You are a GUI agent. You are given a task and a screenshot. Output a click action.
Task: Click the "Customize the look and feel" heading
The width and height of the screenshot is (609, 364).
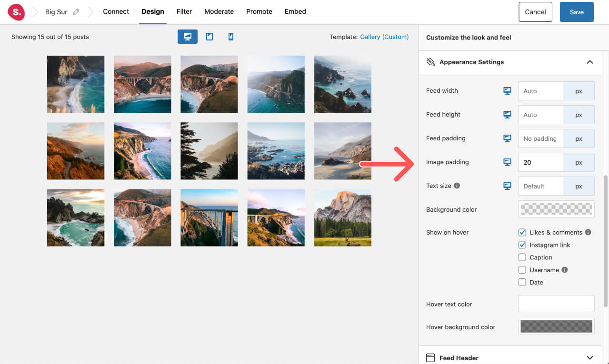469,38
